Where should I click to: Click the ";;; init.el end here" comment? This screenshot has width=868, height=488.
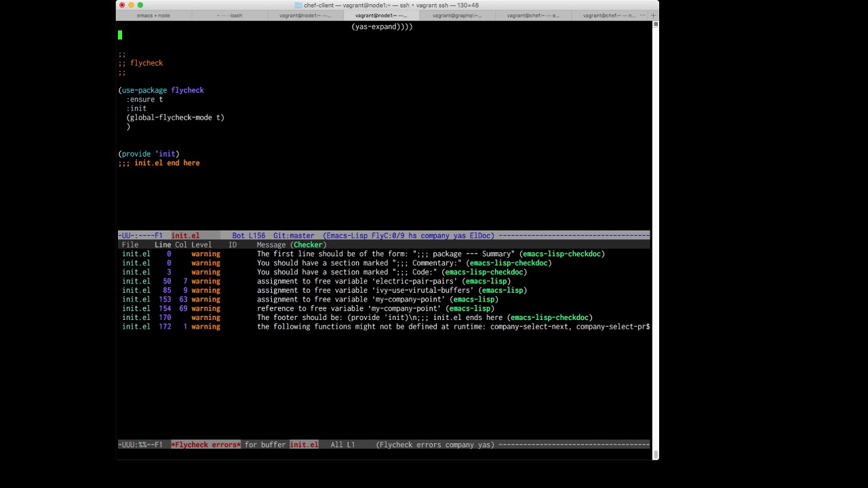pos(159,163)
